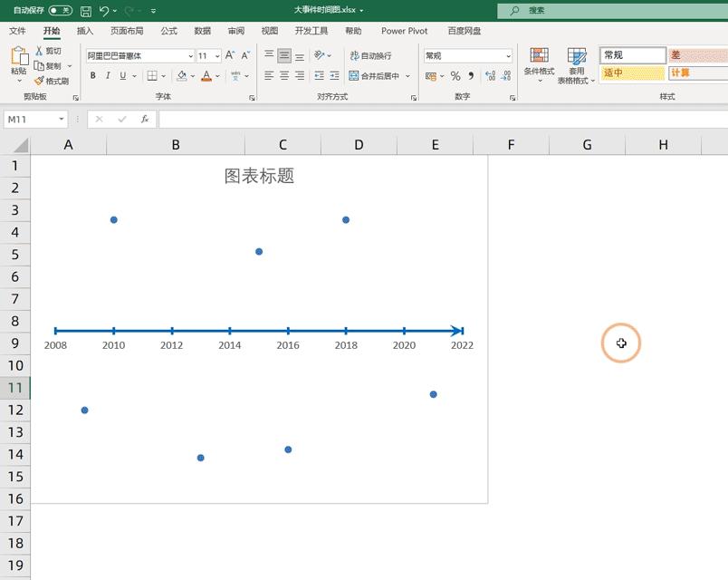Viewport: 728px width, 580px height.
Task: Open the font name dropdown
Action: (188, 55)
